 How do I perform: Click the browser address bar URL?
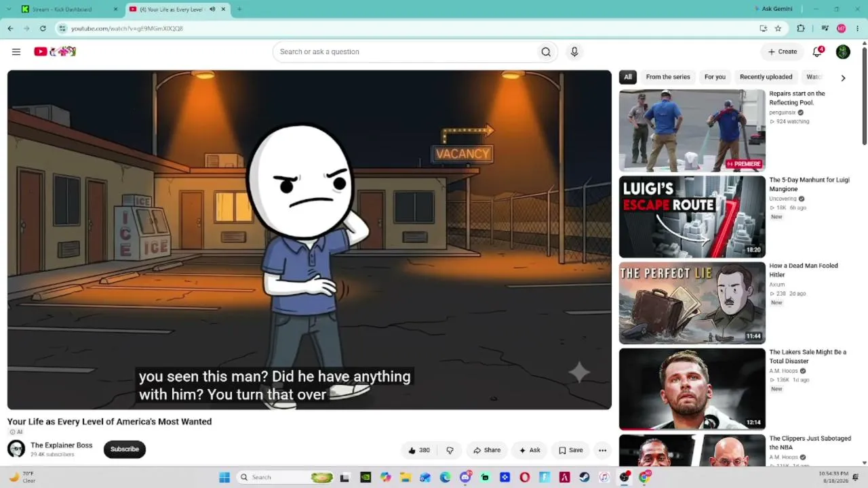coord(127,28)
